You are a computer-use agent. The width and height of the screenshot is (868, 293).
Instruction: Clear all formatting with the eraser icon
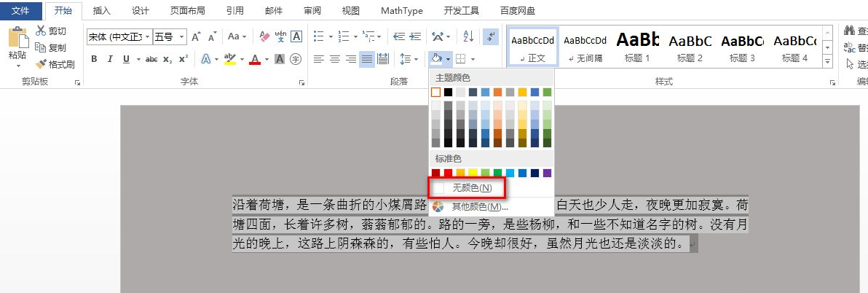264,36
